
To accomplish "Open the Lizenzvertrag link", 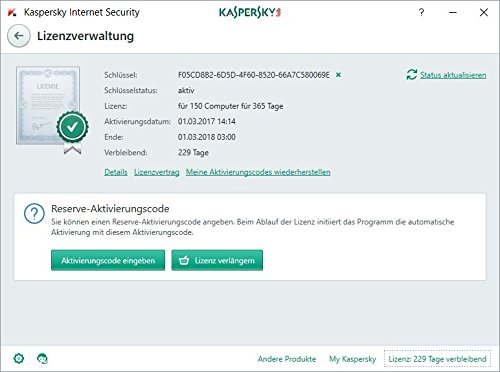I will (x=157, y=172).
